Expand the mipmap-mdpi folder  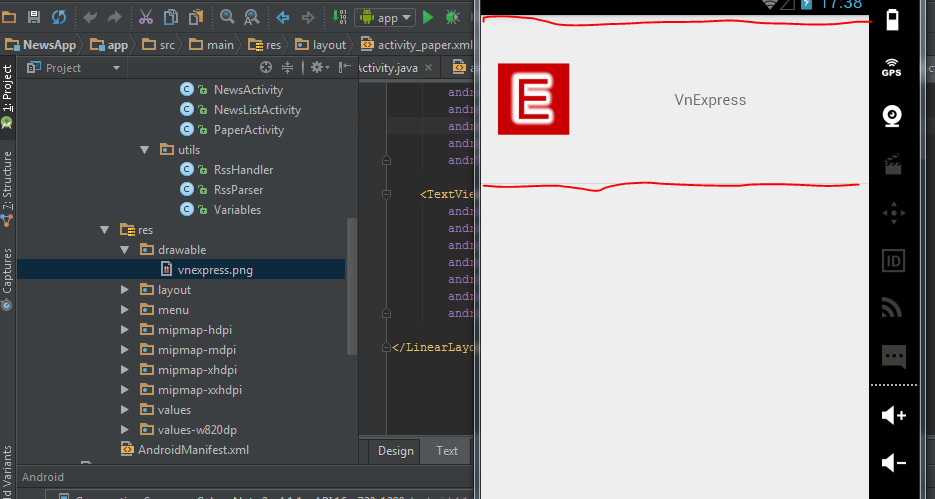coord(125,350)
